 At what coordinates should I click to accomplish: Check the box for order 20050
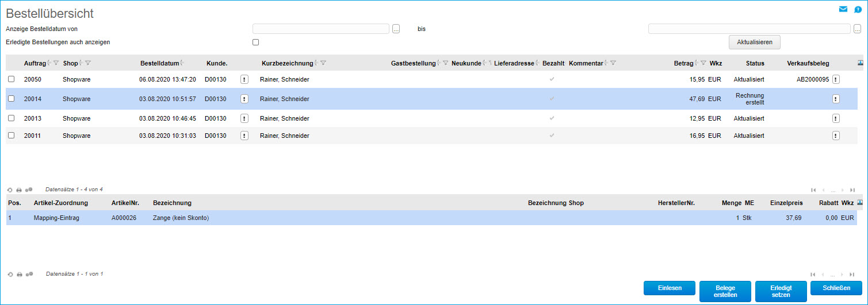coord(12,79)
